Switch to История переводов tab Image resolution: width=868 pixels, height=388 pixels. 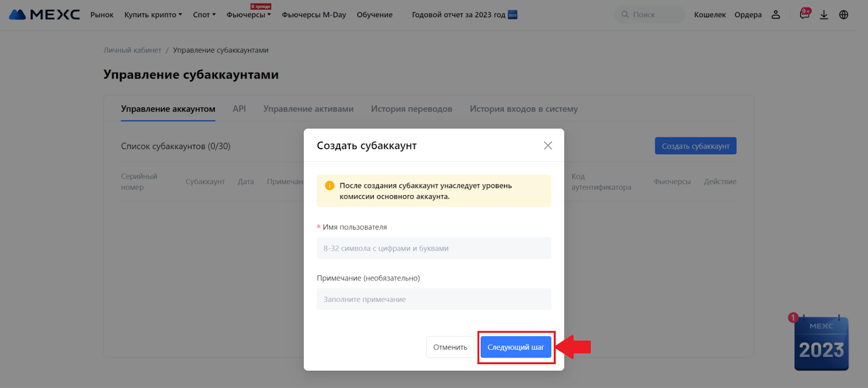(412, 109)
